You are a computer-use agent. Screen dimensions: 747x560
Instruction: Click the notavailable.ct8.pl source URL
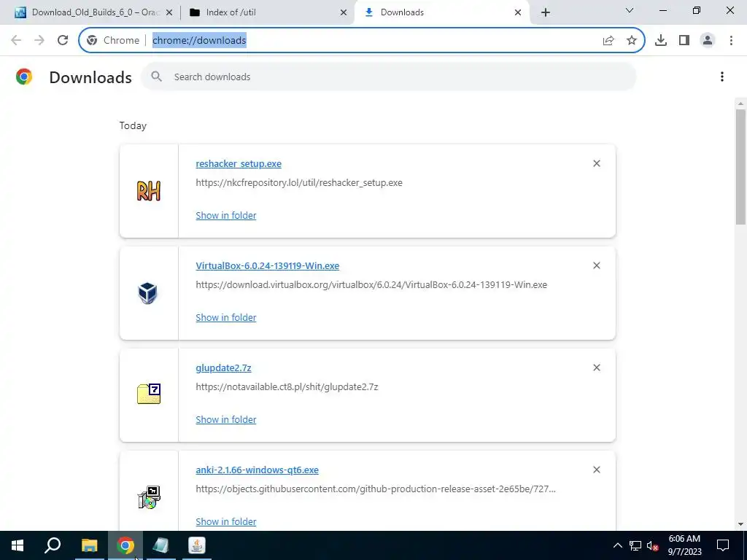(x=287, y=386)
